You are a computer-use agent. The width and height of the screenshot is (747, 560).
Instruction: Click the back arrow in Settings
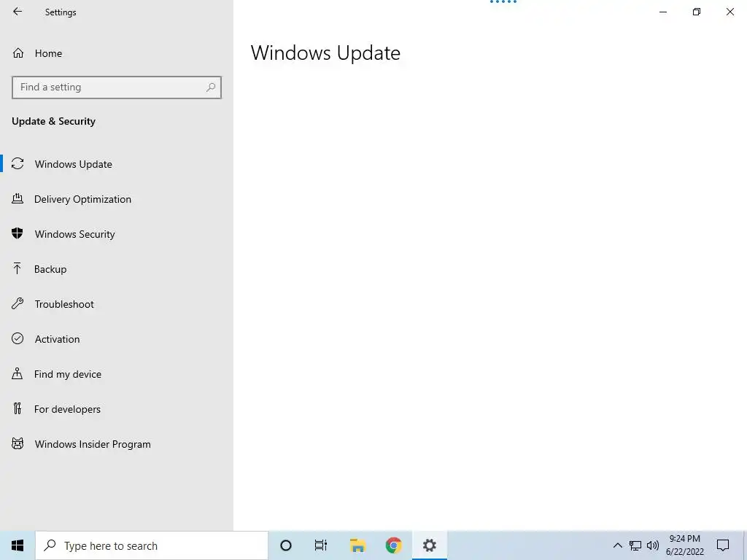(x=18, y=12)
